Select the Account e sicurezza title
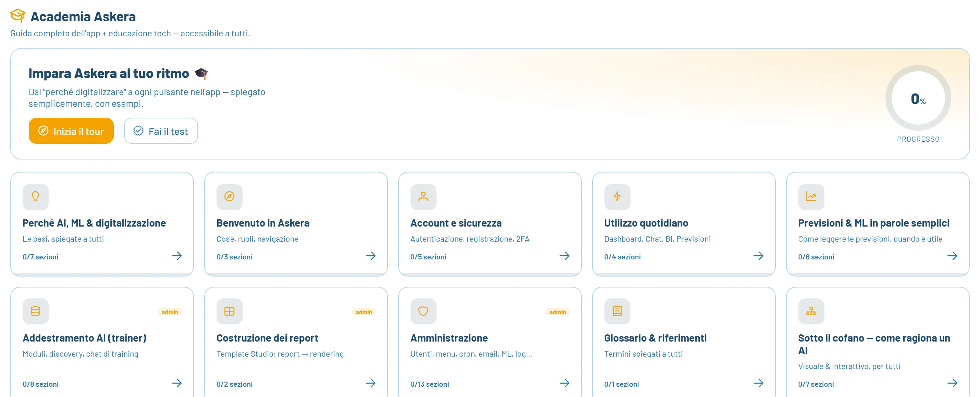980x397 pixels. coord(456,223)
